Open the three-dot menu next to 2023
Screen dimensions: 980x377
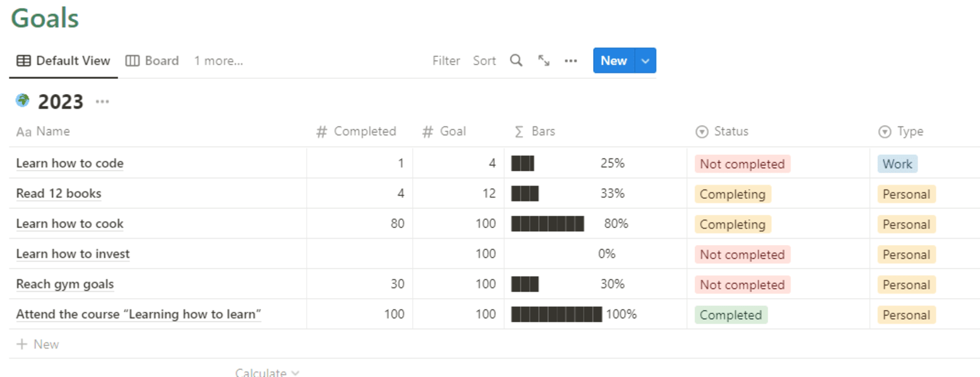(x=102, y=101)
